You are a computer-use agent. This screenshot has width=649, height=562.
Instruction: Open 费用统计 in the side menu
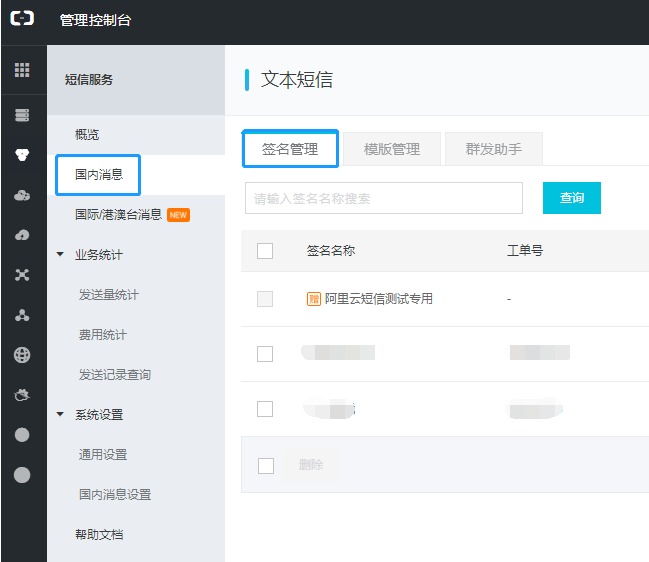103,334
